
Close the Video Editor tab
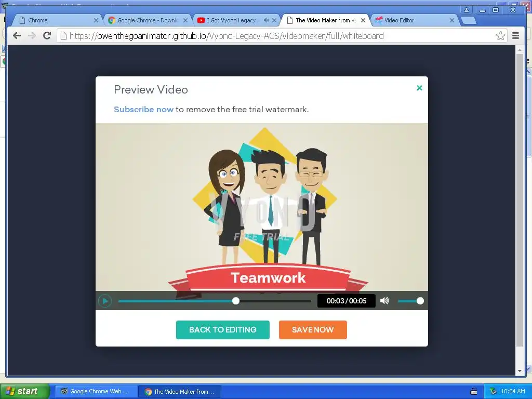[452, 20]
